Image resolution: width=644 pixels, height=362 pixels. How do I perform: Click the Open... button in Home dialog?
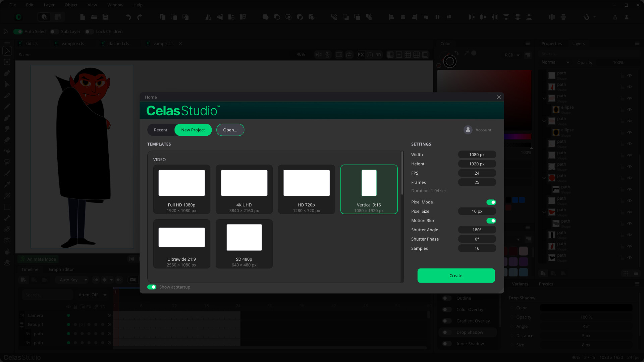tap(230, 130)
